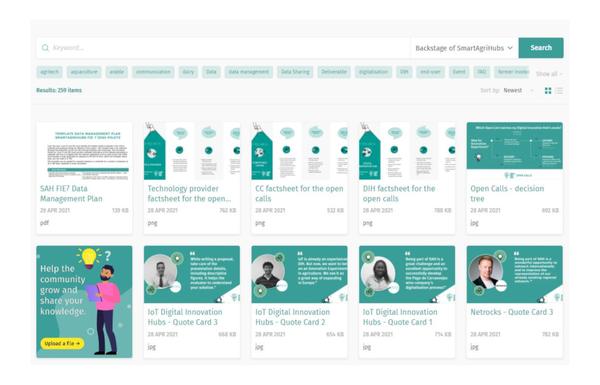Click the magnifier icon in search field
The image size is (600, 385).
[x=45, y=48]
